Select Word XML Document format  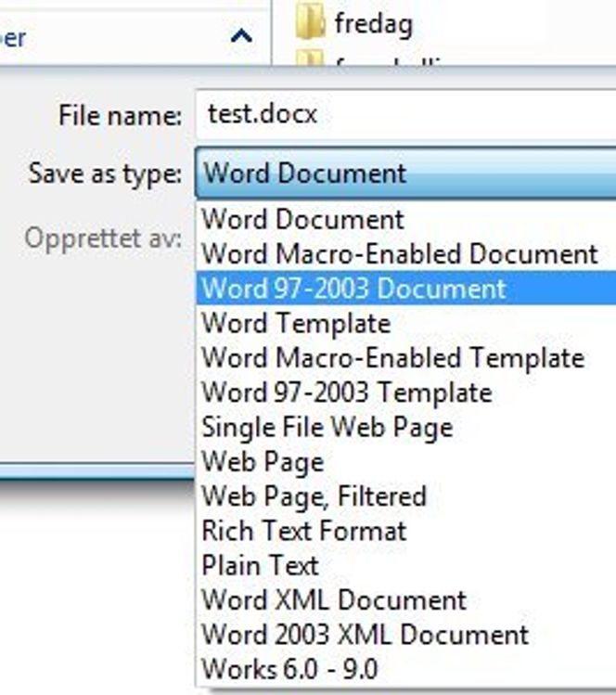coord(405,599)
